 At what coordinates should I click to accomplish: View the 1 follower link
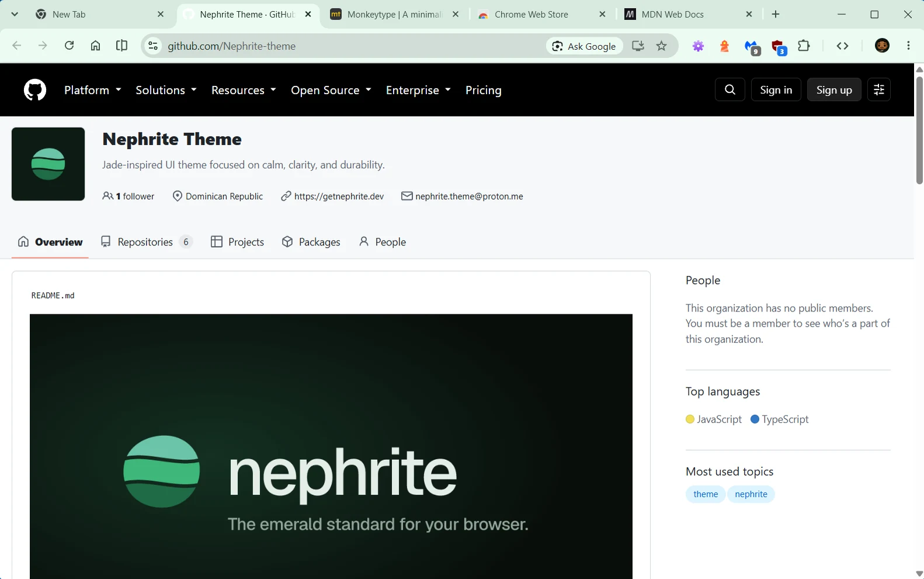(x=128, y=196)
